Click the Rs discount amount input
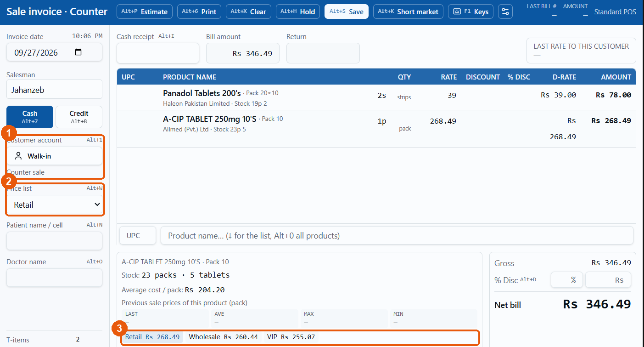 coord(608,280)
